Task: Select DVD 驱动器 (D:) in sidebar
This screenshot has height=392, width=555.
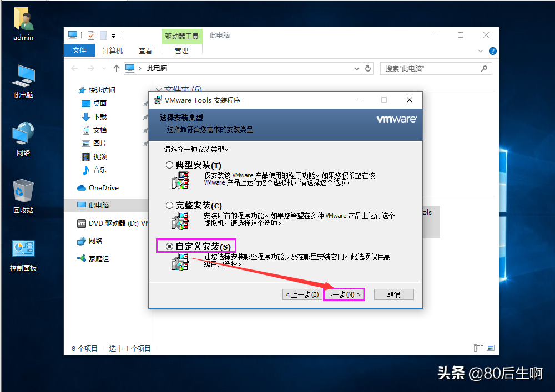Action: [113, 223]
